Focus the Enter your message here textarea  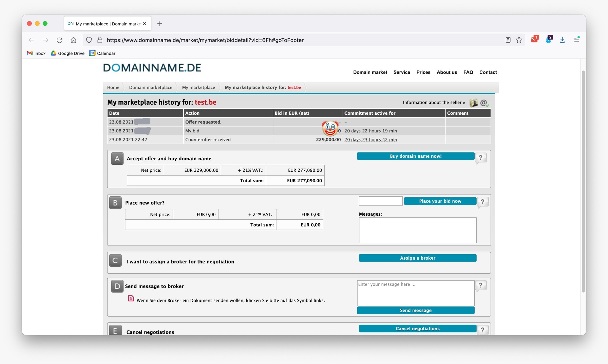(415, 293)
